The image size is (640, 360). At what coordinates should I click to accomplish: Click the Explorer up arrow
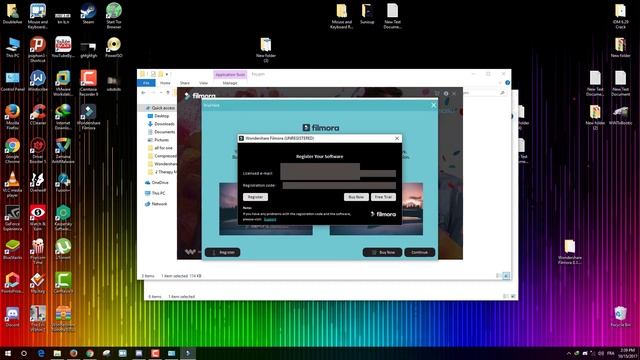tap(168, 93)
